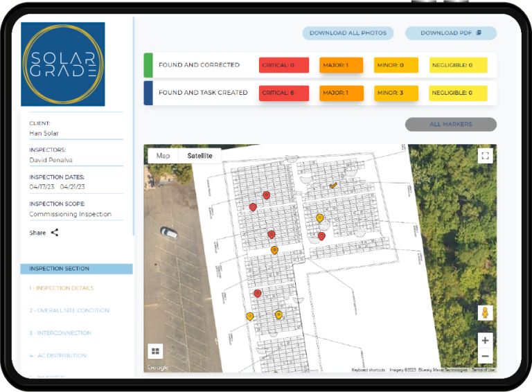Click the Street View pegman icon
The height and width of the screenshot is (392, 532).
(x=485, y=312)
